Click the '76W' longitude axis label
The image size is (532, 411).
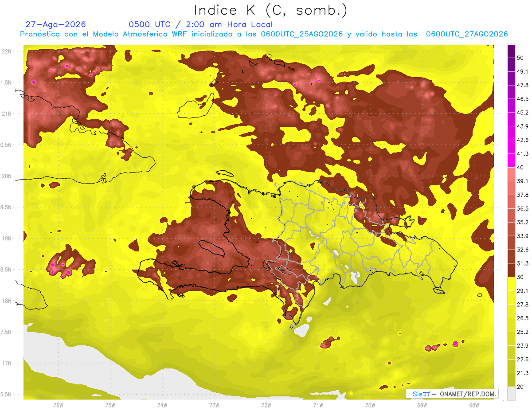pyautogui.click(x=58, y=405)
